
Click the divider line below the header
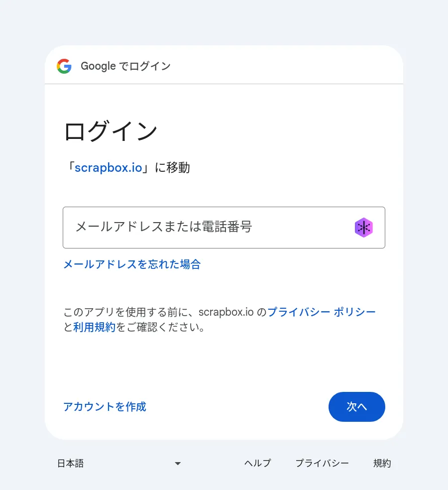pyautogui.click(x=224, y=84)
